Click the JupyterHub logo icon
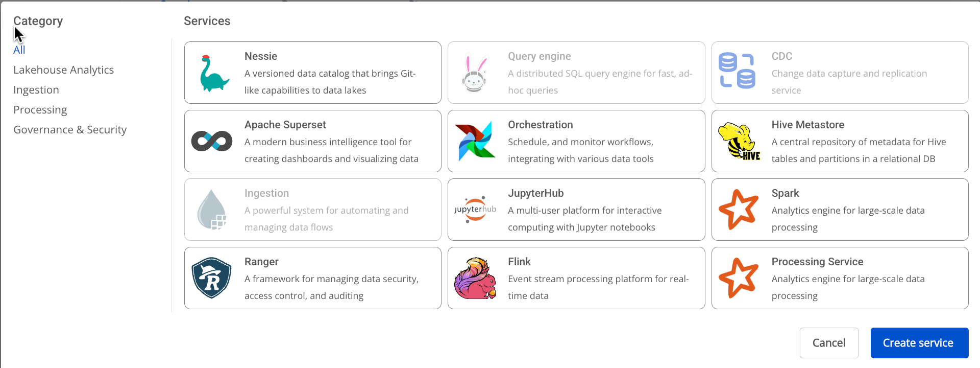 475,210
